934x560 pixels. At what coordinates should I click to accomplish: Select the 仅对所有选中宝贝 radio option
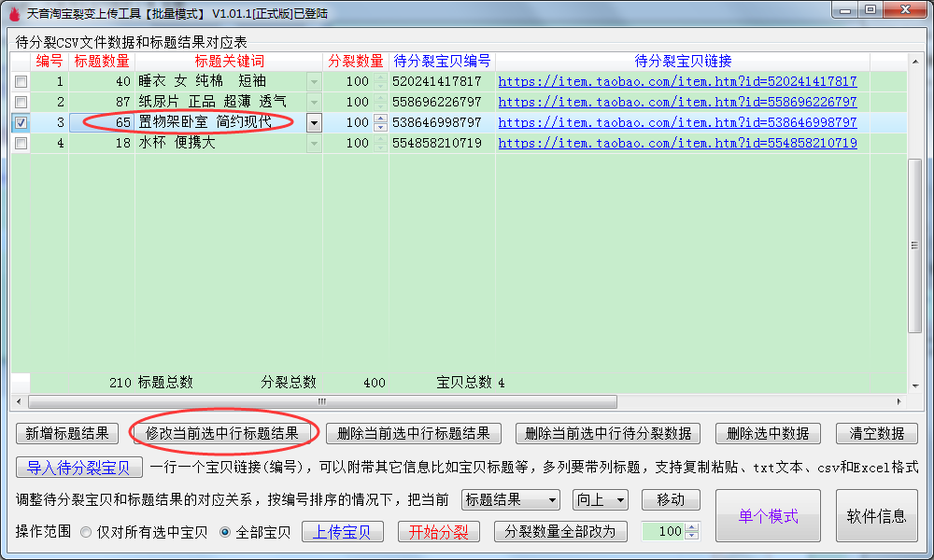point(86,532)
